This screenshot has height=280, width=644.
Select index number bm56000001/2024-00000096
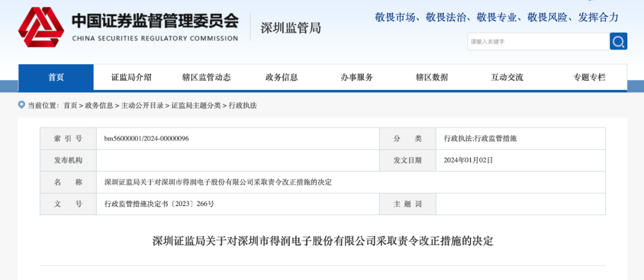(x=147, y=139)
